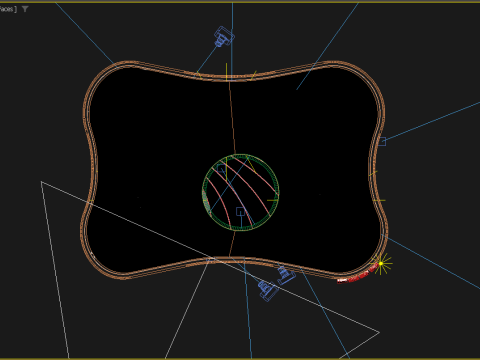
Task: Click the red highlighted segment on the frame
Action: [357, 276]
